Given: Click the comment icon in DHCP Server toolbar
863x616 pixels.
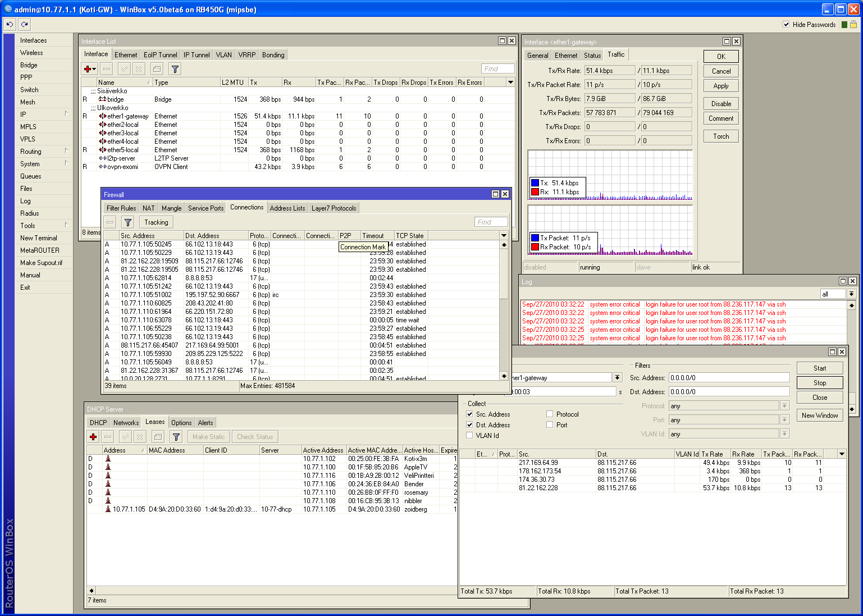Looking at the screenshot, I should [158, 437].
